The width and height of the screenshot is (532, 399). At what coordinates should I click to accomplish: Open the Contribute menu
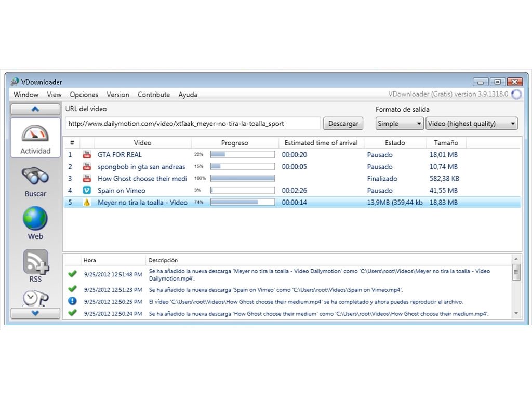pos(154,95)
